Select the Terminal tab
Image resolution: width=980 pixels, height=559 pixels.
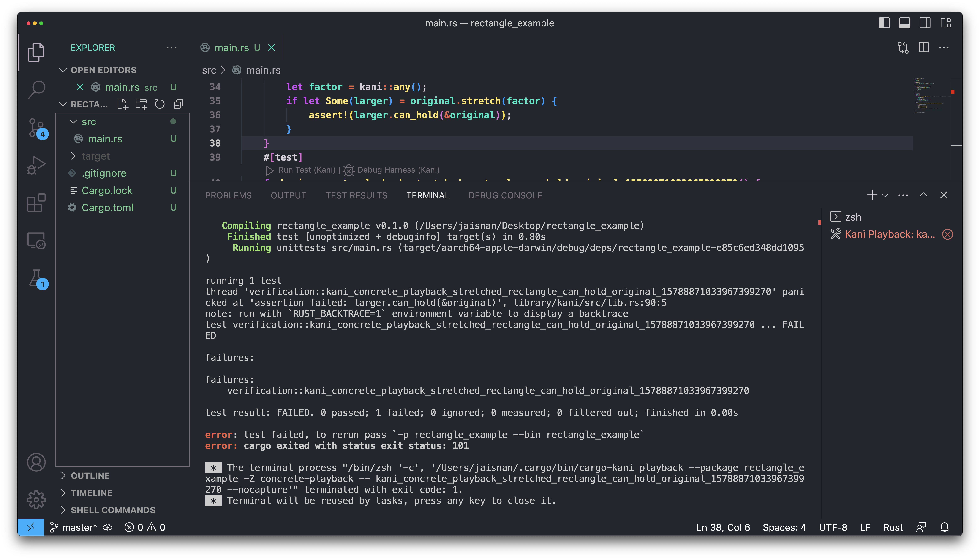(427, 195)
